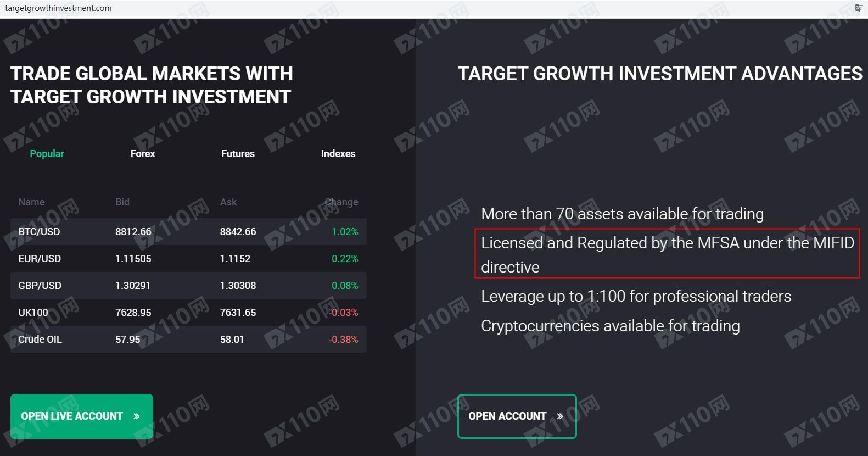Viewport: 868px width, 456px height.
Task: Select the EUR/USD quote row
Action: click(188, 259)
